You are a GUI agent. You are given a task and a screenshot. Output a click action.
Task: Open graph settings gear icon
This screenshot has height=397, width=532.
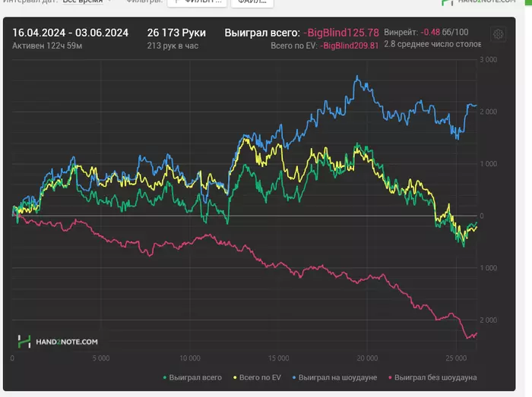(498, 34)
